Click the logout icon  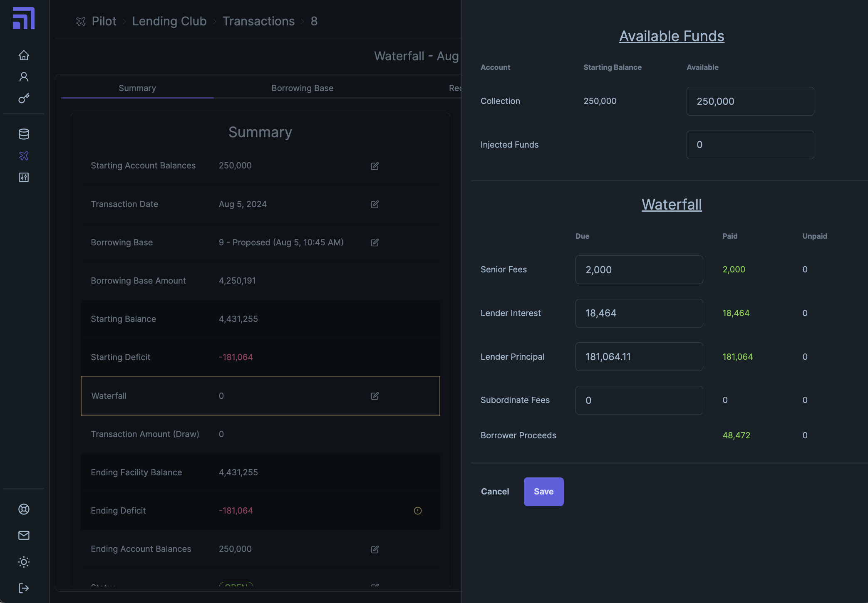pyautogui.click(x=24, y=588)
